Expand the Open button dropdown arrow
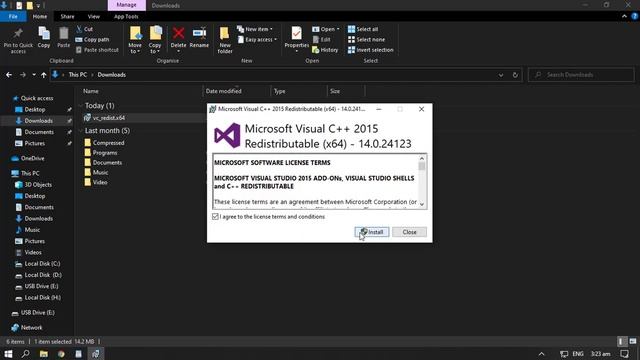Image resolution: width=640 pixels, height=360 pixels. pyautogui.click(x=338, y=29)
